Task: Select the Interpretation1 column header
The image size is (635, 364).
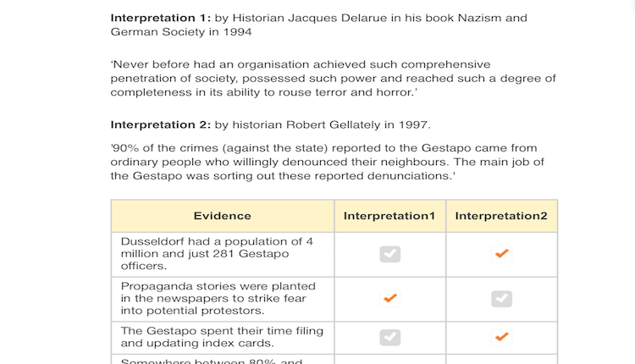Action: point(389,216)
